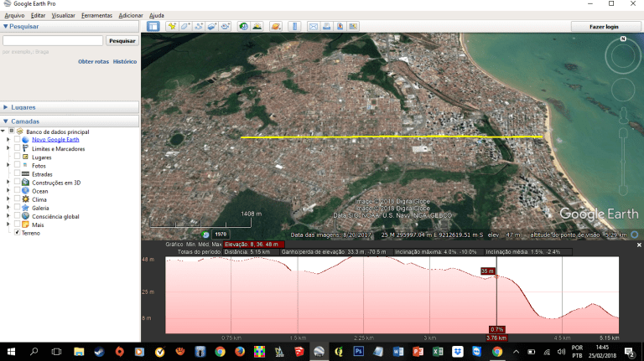Image resolution: width=644 pixels, height=361 pixels.
Task: Enable the Estradas layer checkbox
Action: pyautogui.click(x=18, y=174)
